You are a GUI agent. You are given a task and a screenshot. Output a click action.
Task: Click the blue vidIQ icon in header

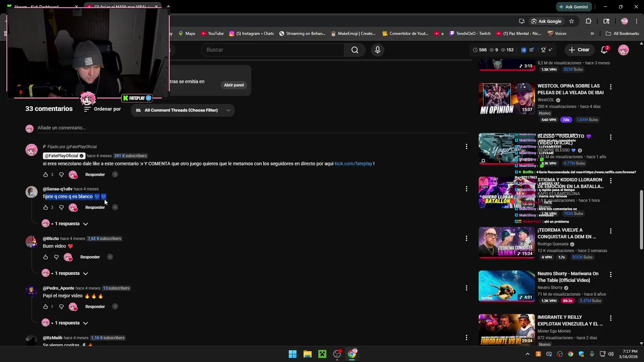[x=524, y=50]
